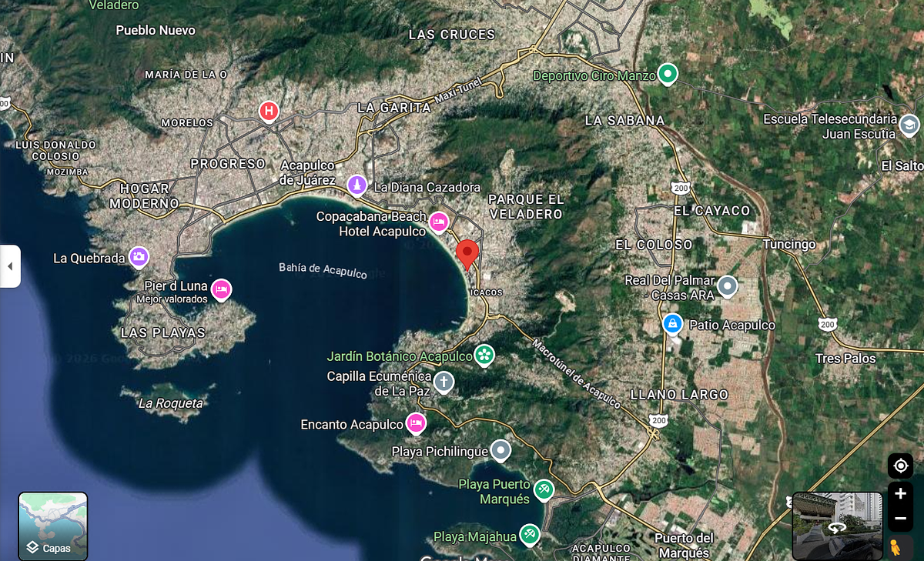Open the Capilla Ecuménica de La Paz pin
Viewport: 924px width, 561px height.
point(444,382)
